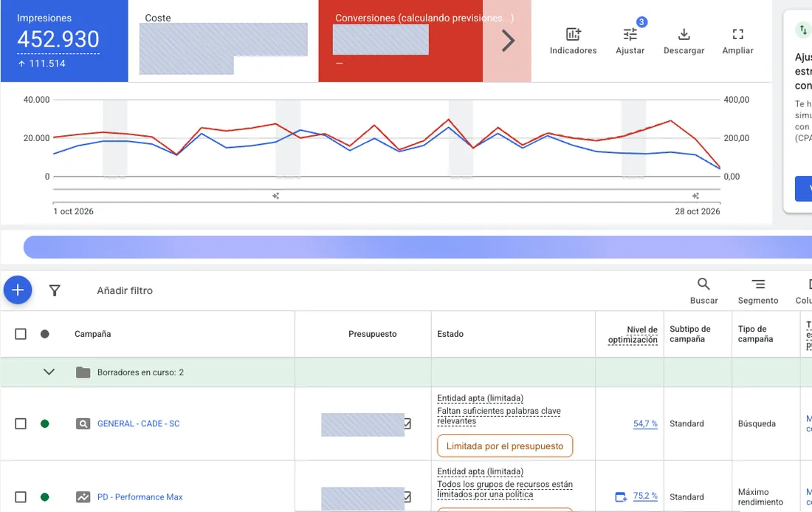Open the PD - Performance Max campaign
The height and width of the screenshot is (512, 812).
(140, 496)
